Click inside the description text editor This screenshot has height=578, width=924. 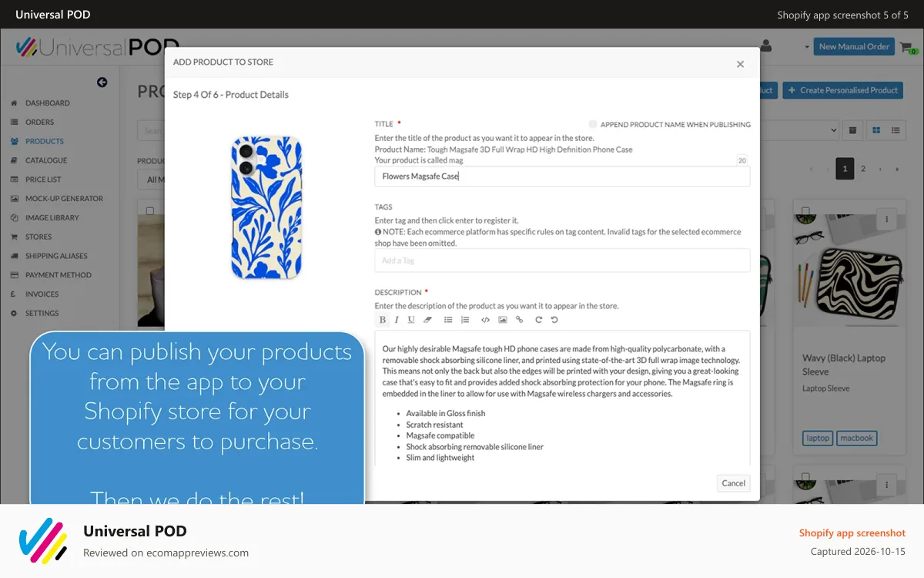(x=562, y=398)
